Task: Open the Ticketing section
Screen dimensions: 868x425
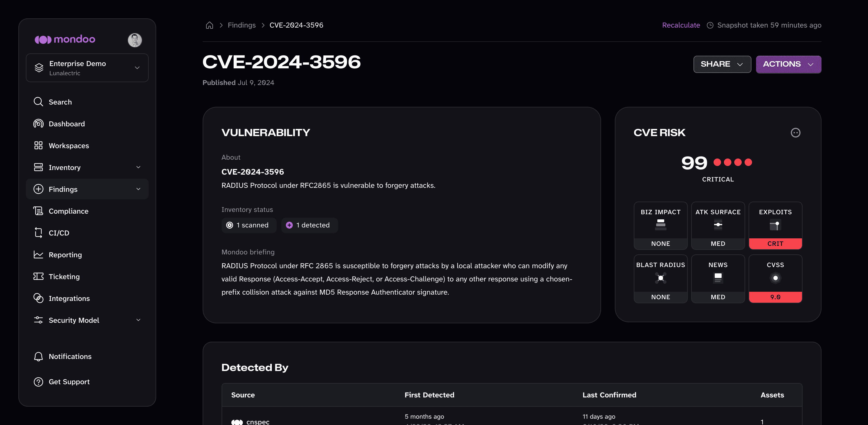Action: point(87,276)
